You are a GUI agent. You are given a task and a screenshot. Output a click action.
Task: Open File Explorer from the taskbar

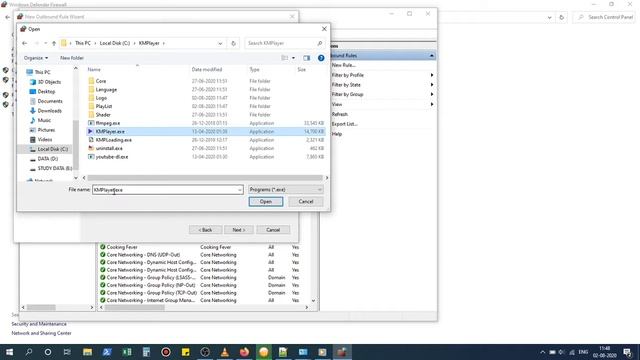(87, 352)
